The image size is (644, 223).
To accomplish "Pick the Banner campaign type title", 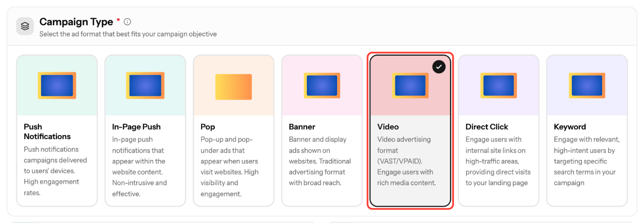I will click(302, 127).
